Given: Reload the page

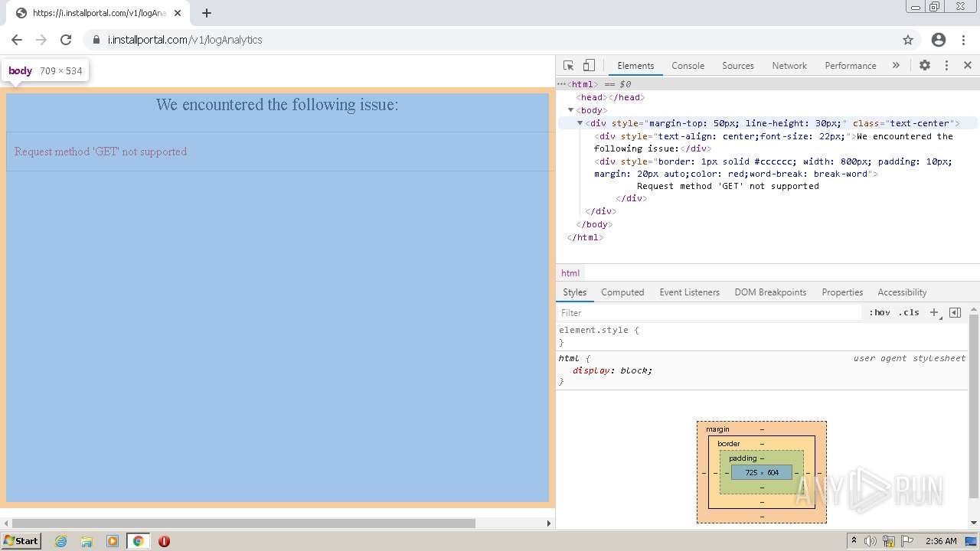Looking at the screenshot, I should (x=66, y=40).
